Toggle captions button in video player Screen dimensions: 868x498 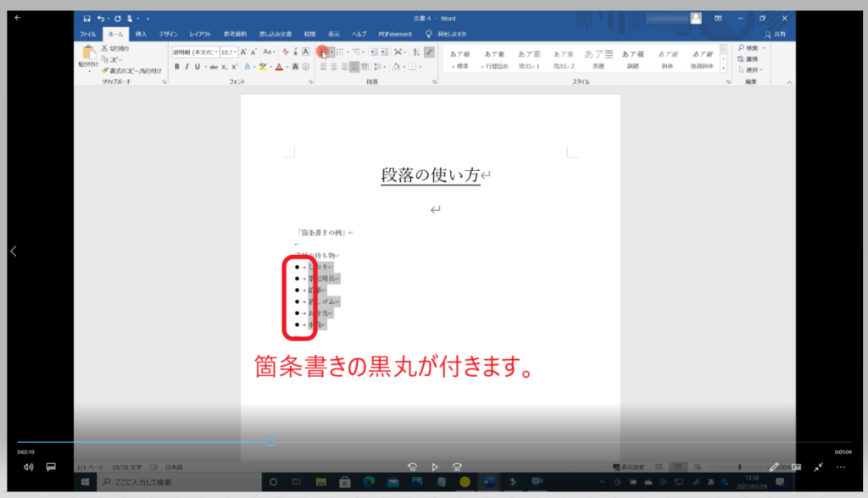click(51, 467)
